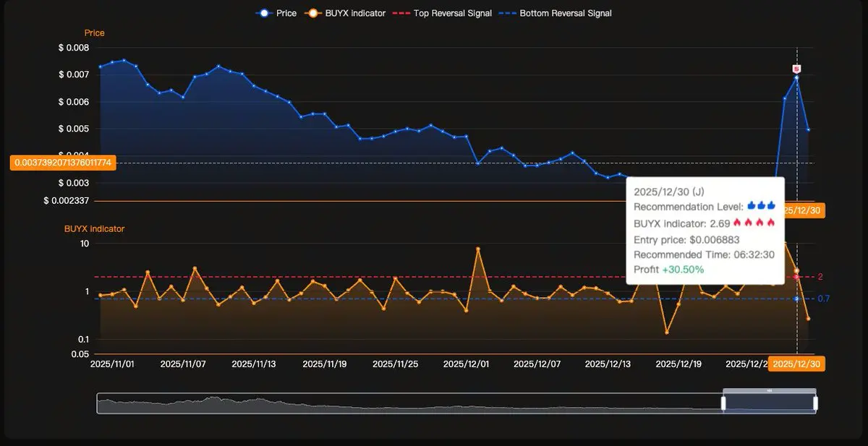Select the 2025/12/07 x-axis date

(x=537, y=364)
